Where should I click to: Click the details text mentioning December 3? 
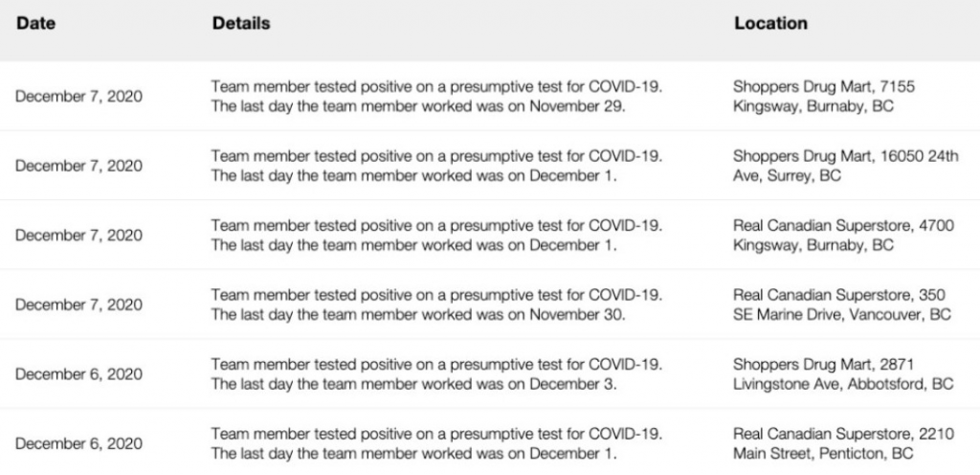pos(436,373)
